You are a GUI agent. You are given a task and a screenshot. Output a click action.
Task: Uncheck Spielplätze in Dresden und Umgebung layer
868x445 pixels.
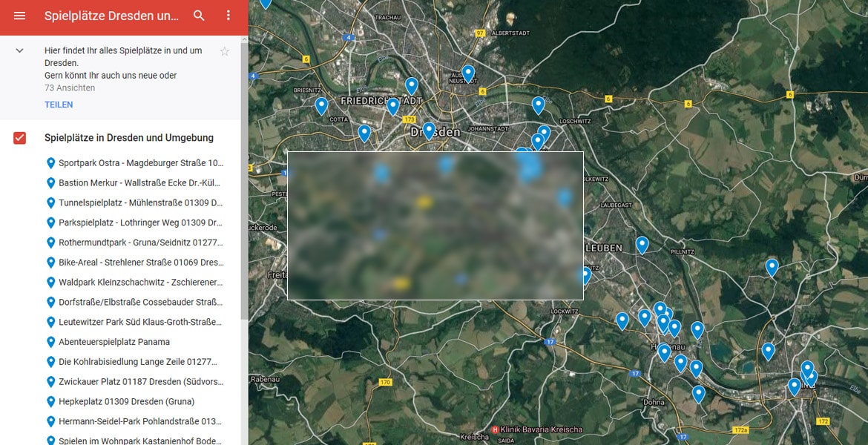point(20,138)
